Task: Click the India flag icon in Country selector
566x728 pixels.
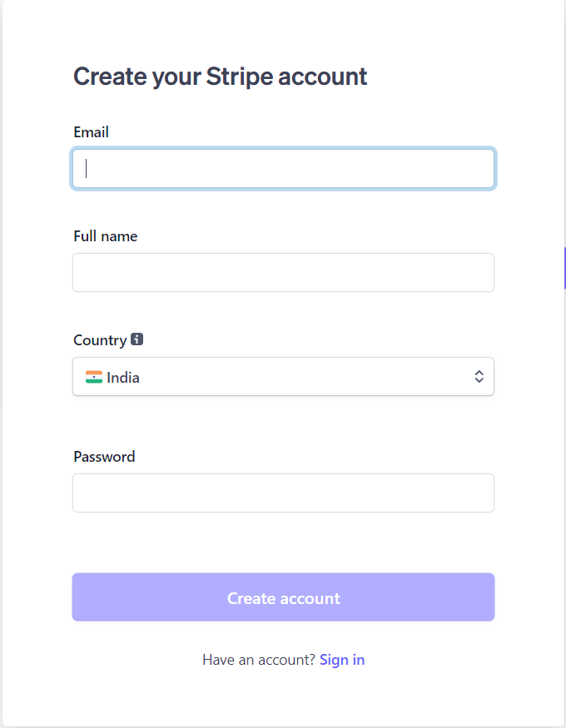Action: [94, 376]
